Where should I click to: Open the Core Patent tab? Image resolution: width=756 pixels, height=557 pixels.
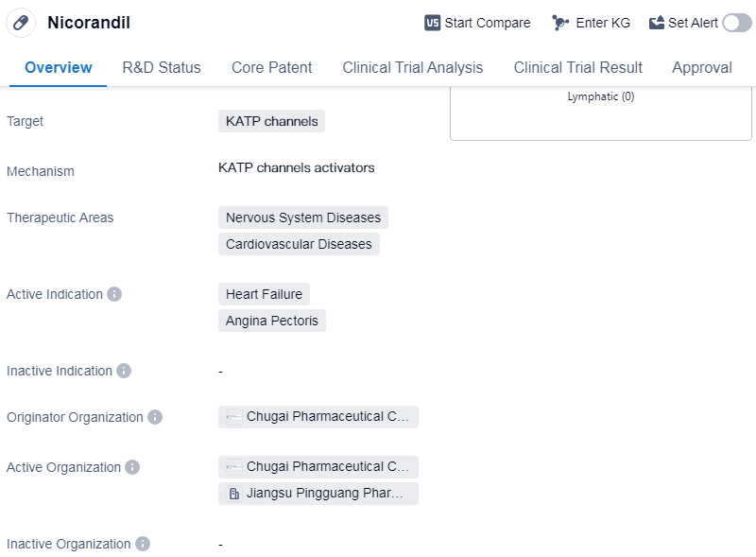point(271,67)
